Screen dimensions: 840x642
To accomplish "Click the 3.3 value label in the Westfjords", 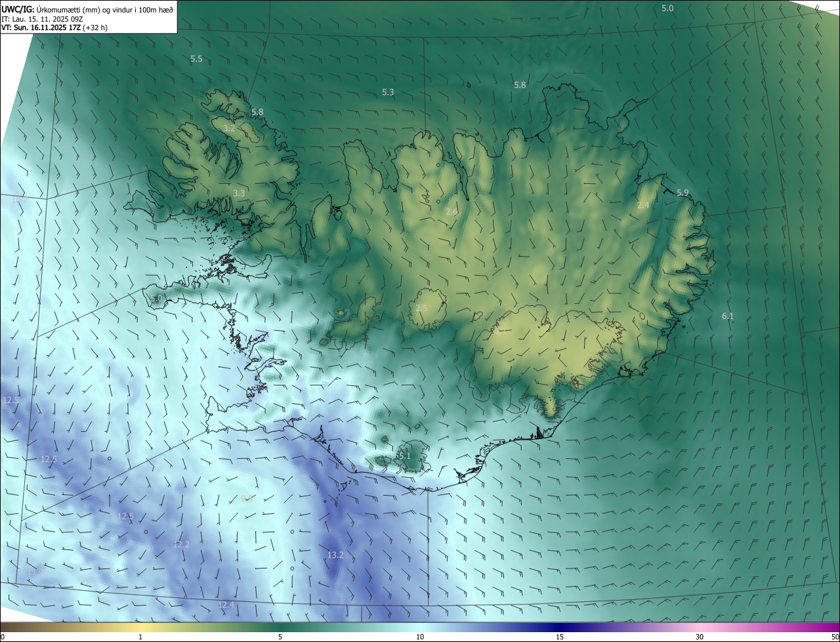I will click(239, 194).
